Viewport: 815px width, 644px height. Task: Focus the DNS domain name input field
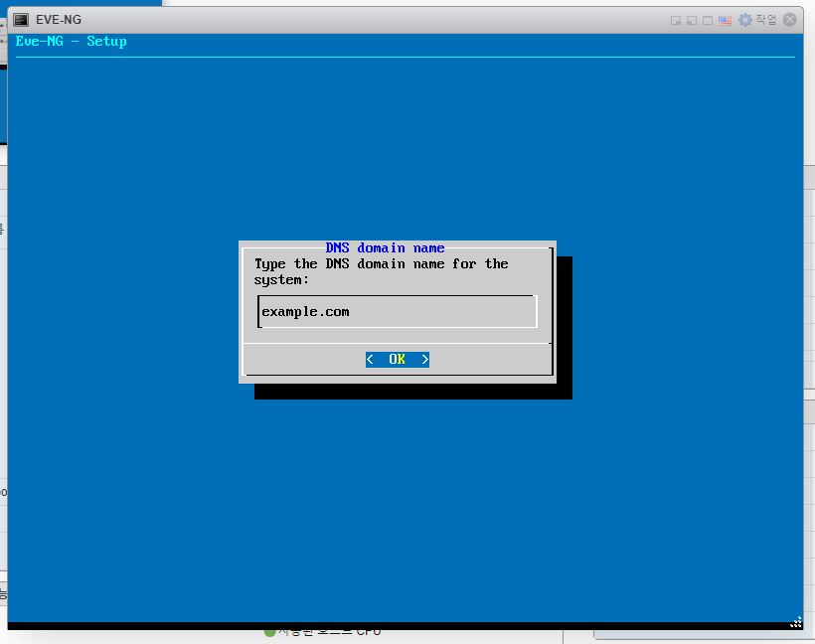pyautogui.click(x=398, y=312)
